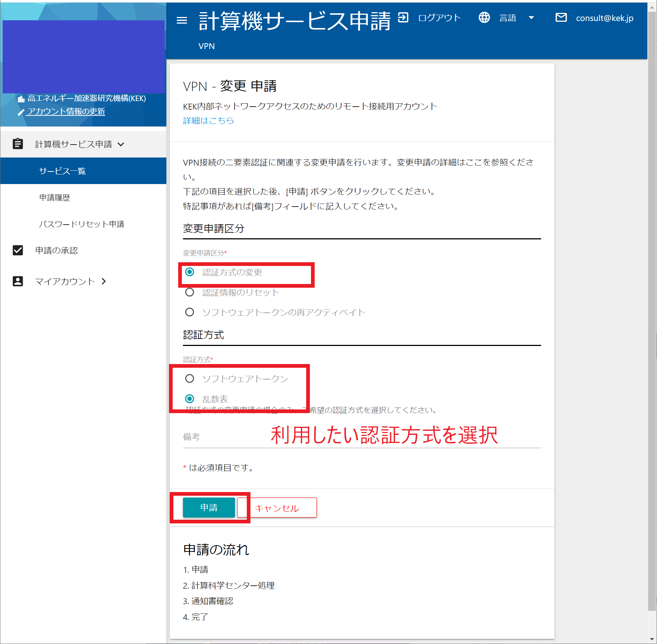The image size is (657, 644).
Task: Open the 詳細はこちら link
Action: (208, 121)
